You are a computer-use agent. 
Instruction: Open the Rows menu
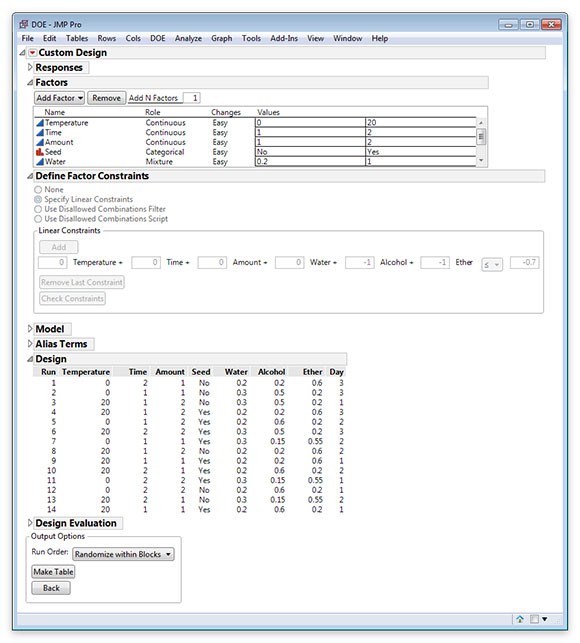coord(107,39)
